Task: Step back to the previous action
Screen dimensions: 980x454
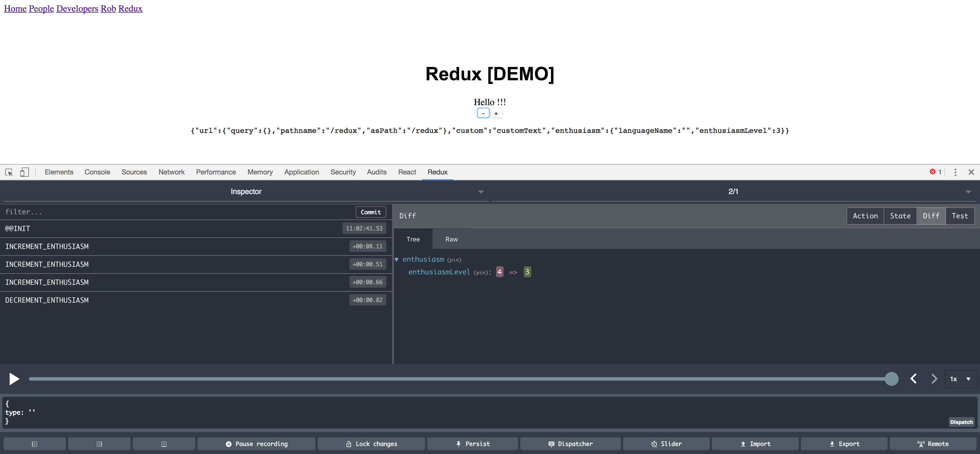Action: 913,378
